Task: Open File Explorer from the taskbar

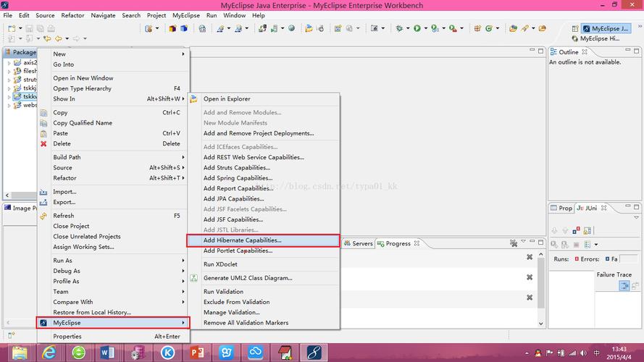Action: (x=20, y=353)
